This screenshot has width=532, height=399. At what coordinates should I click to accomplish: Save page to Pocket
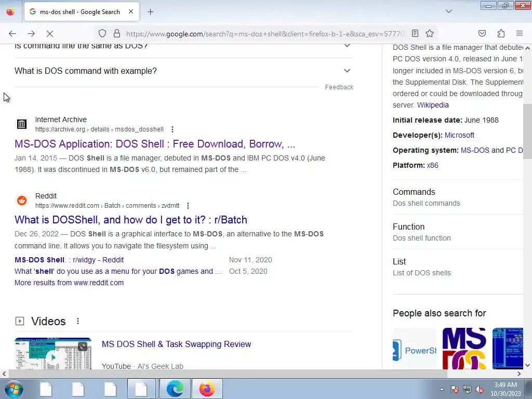[482, 33]
